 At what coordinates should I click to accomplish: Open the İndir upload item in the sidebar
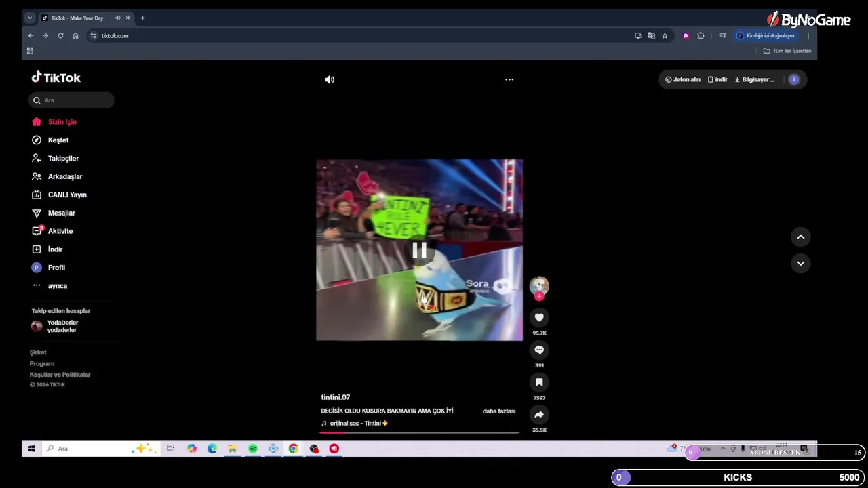click(47, 249)
